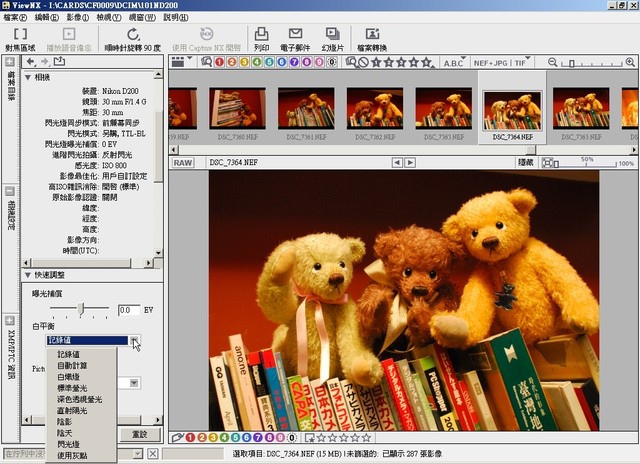Click the exposure compensation slider handle
This screenshot has height=464, width=640.
coord(81,309)
